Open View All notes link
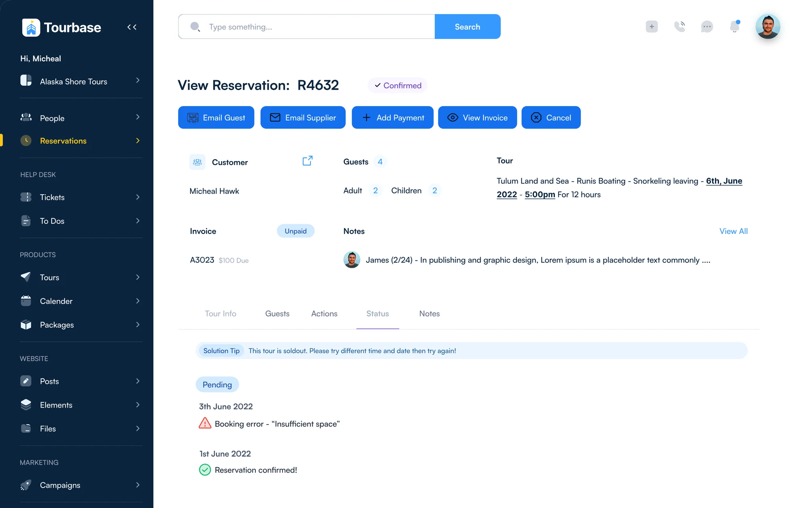 click(733, 231)
